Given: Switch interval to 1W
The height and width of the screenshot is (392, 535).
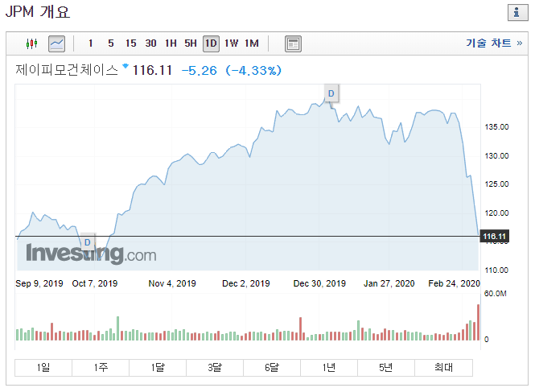Looking at the screenshot, I should click(231, 43).
